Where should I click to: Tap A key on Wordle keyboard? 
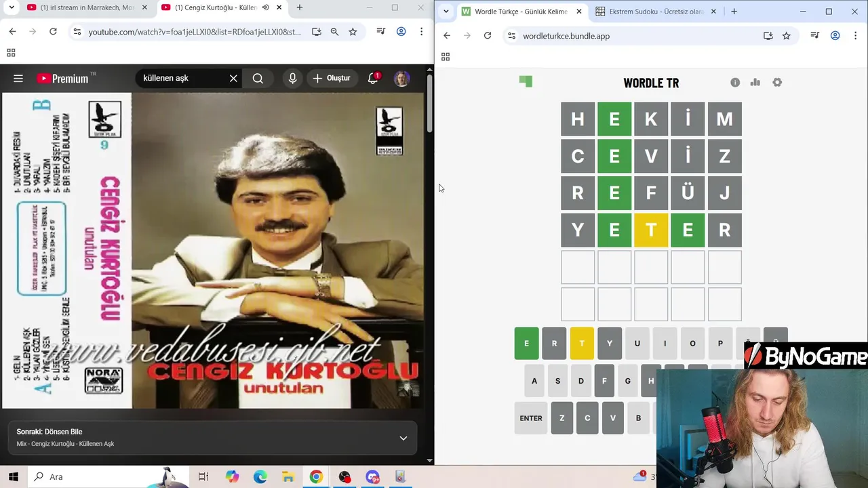(534, 381)
